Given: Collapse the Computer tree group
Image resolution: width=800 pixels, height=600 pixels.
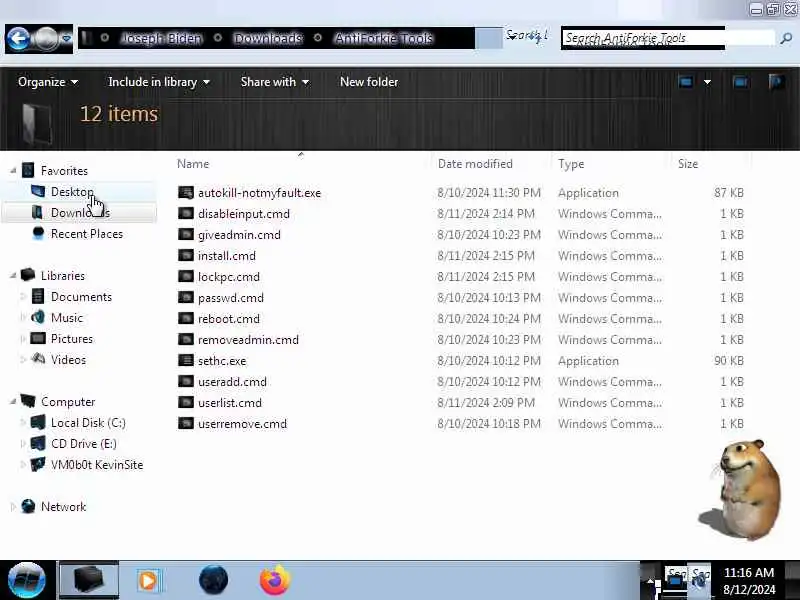Looking at the screenshot, I should (13, 402).
